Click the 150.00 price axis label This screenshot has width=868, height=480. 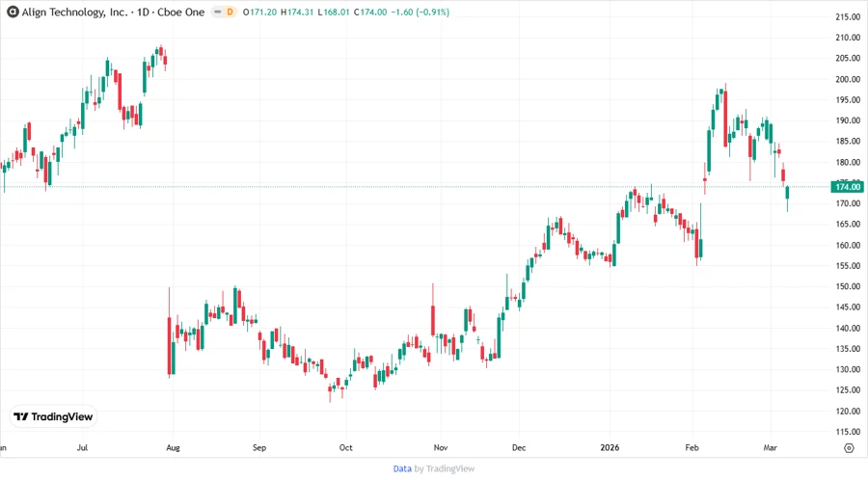(848, 286)
